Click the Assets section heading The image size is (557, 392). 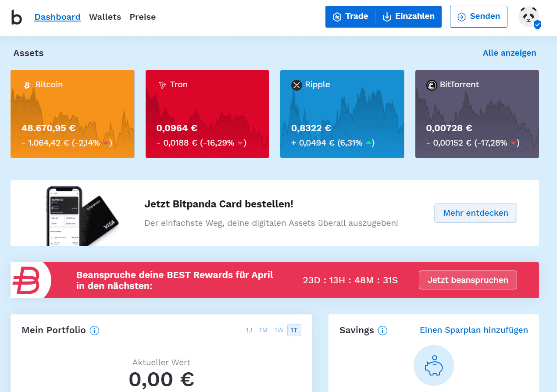point(29,53)
